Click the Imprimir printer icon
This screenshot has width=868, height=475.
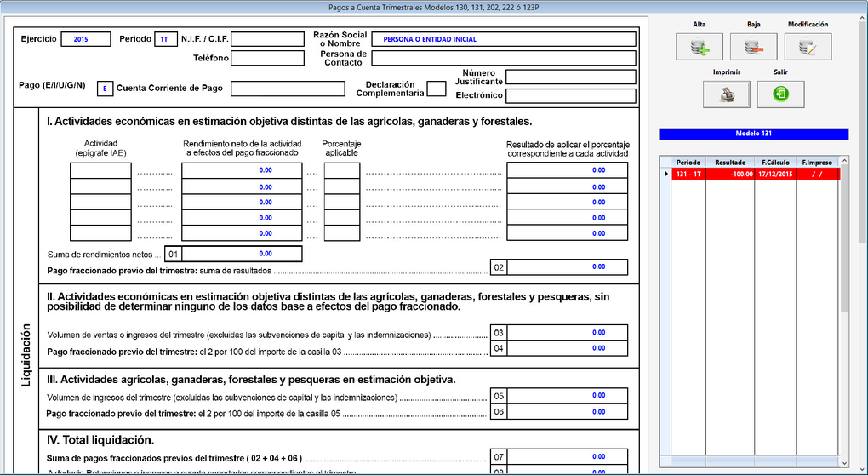point(726,94)
